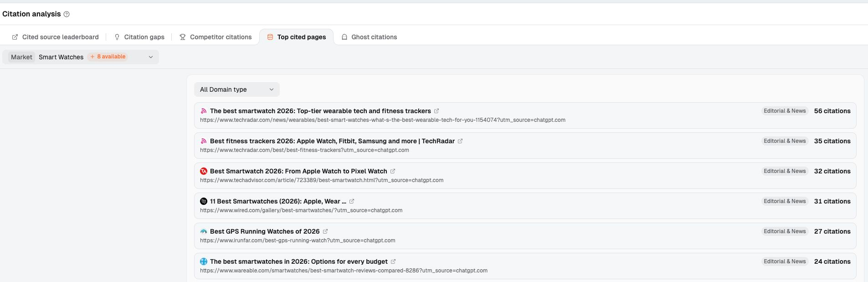Image resolution: width=868 pixels, height=282 pixels.
Task: Click the Citation analysis heading
Action: pos(31,14)
